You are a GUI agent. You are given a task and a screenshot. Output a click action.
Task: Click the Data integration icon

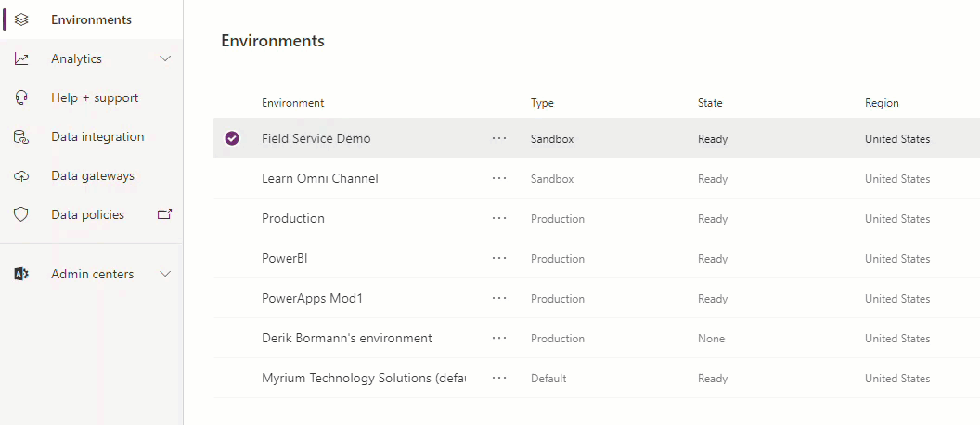[21, 136]
